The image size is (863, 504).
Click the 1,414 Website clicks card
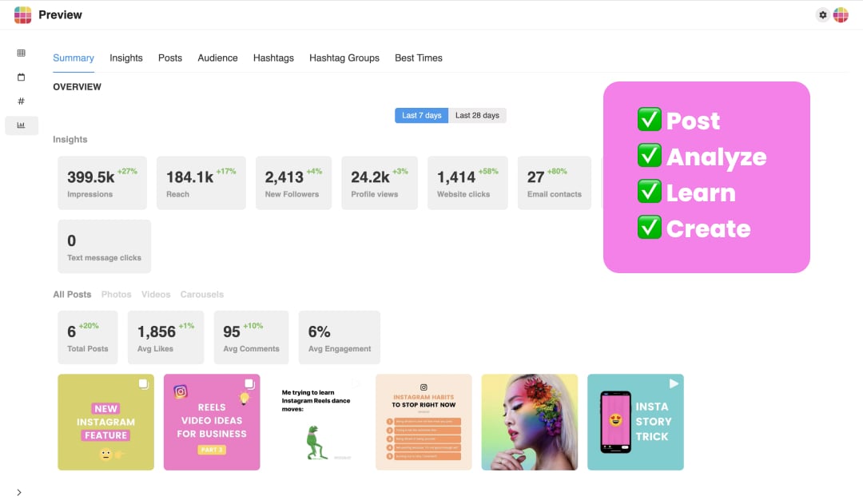point(467,183)
